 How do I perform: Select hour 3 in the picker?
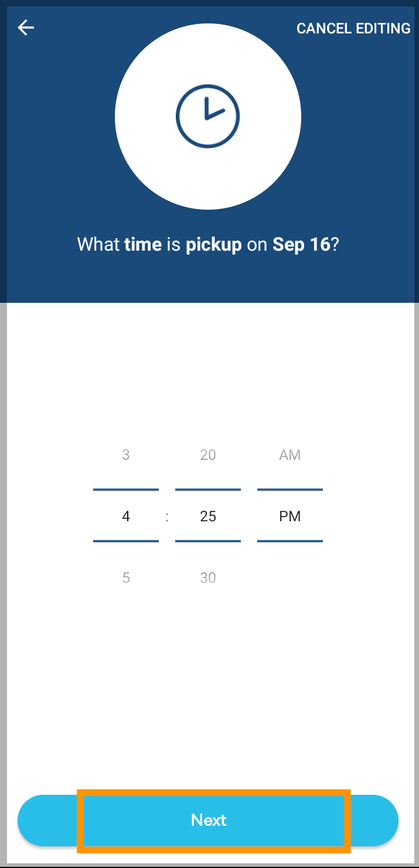126,454
